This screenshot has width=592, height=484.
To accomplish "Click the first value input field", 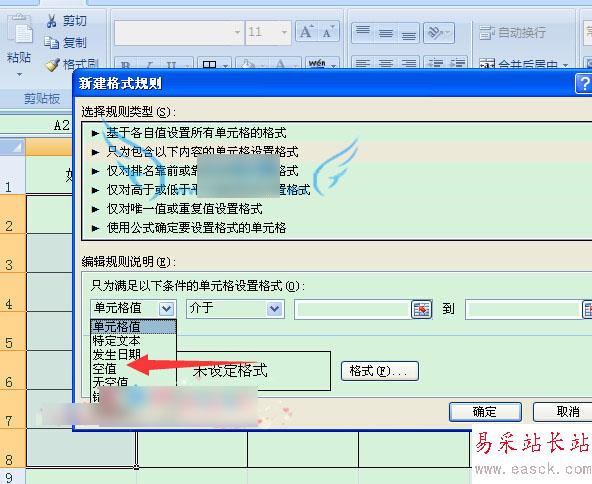I will (353, 309).
